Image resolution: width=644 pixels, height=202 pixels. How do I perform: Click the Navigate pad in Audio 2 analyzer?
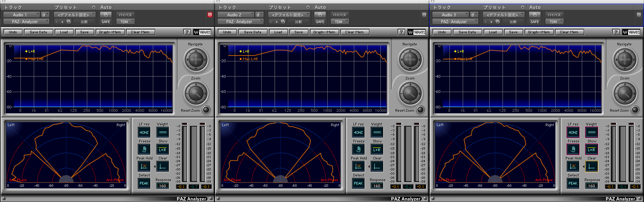point(410,60)
